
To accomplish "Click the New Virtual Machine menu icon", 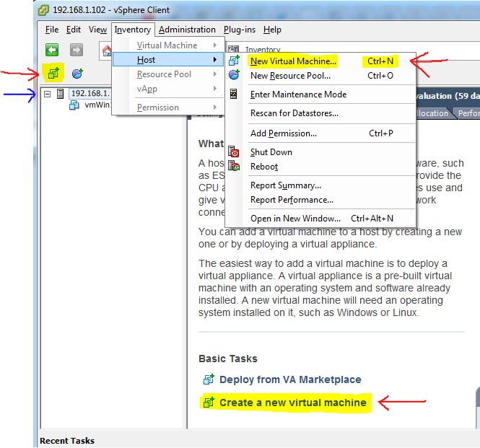I will [x=234, y=61].
